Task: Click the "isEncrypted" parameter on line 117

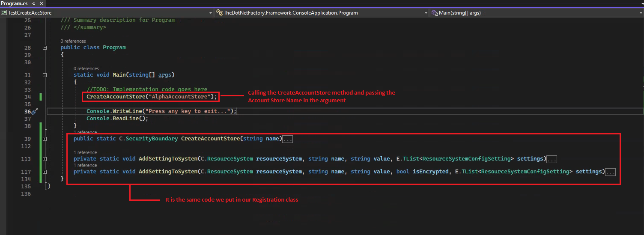Action: pyautogui.click(x=430, y=172)
